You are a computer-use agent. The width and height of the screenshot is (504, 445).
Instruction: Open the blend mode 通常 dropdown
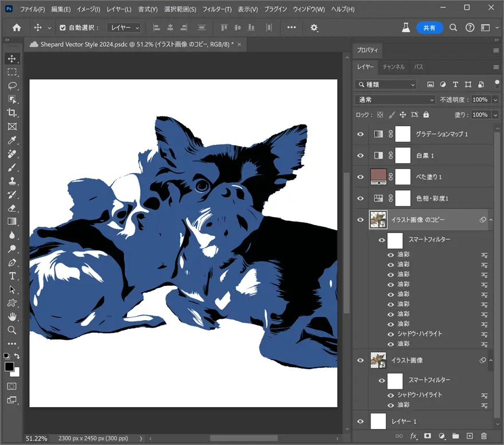click(x=395, y=100)
